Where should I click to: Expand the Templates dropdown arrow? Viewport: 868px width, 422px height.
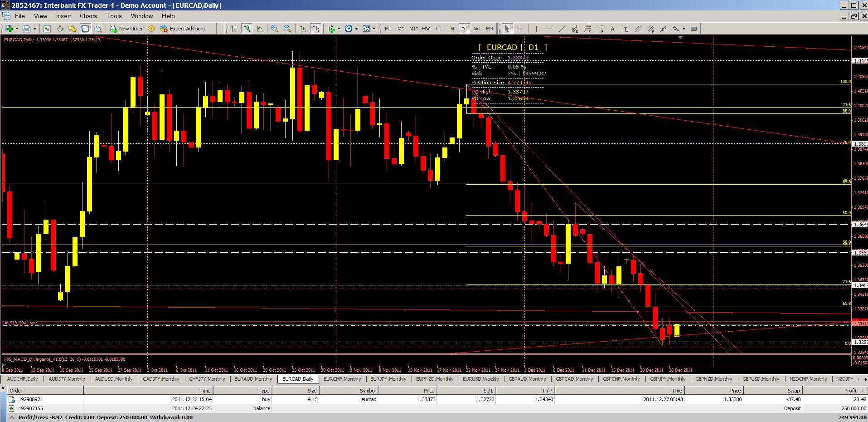tap(374, 29)
